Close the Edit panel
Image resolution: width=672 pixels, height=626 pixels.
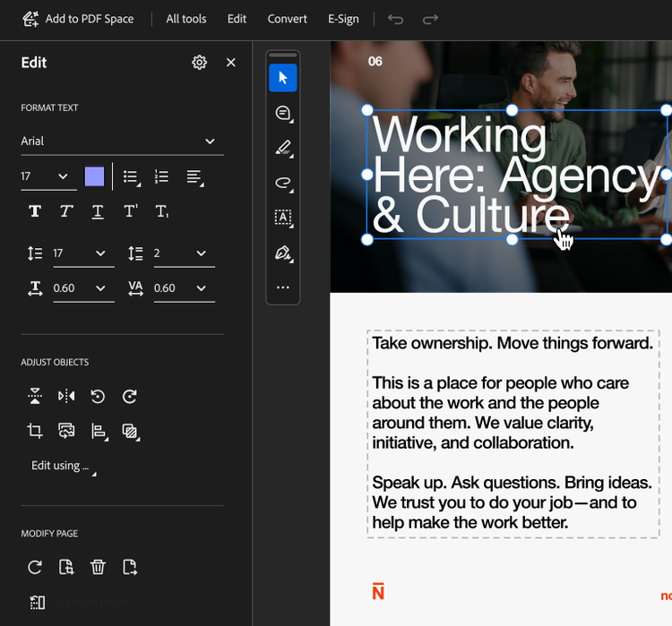pos(231,63)
